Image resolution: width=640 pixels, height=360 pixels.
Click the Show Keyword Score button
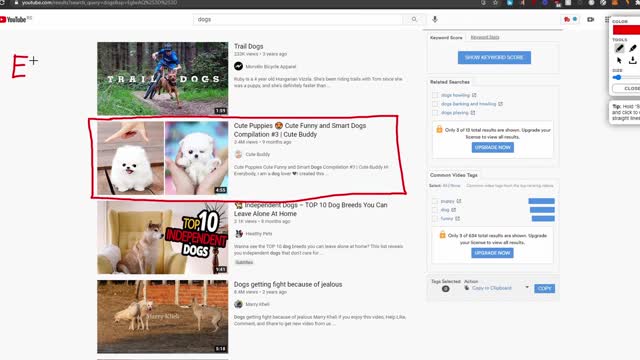point(494,58)
